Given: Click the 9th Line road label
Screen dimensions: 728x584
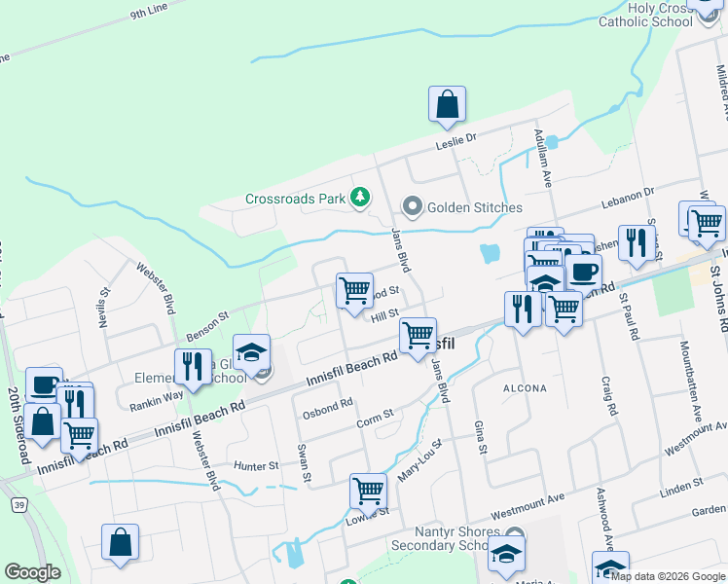Looking at the screenshot, I should pos(148,11).
